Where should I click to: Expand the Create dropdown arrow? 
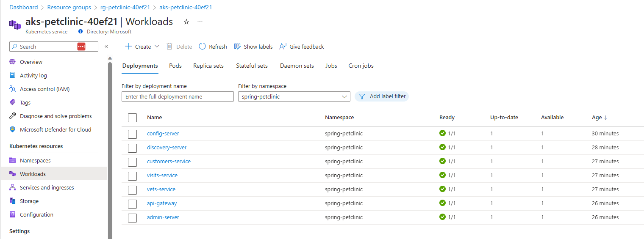coord(157,47)
